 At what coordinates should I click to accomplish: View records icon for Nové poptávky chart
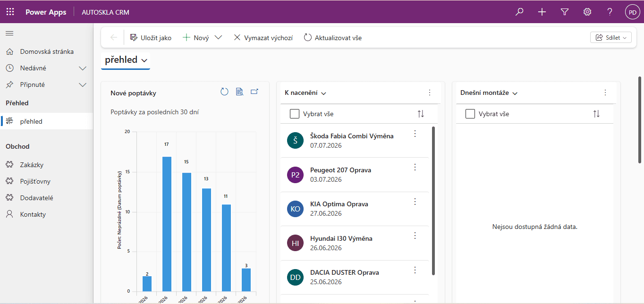click(239, 92)
